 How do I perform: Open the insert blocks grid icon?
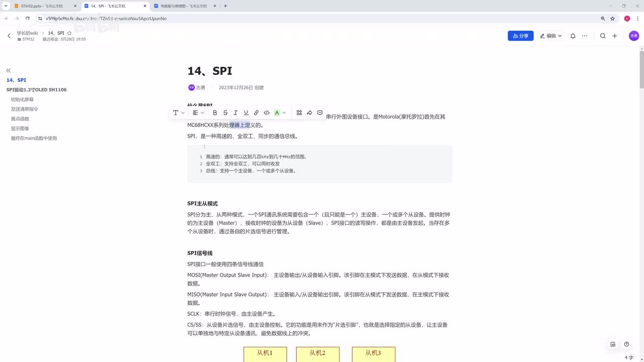click(299, 113)
